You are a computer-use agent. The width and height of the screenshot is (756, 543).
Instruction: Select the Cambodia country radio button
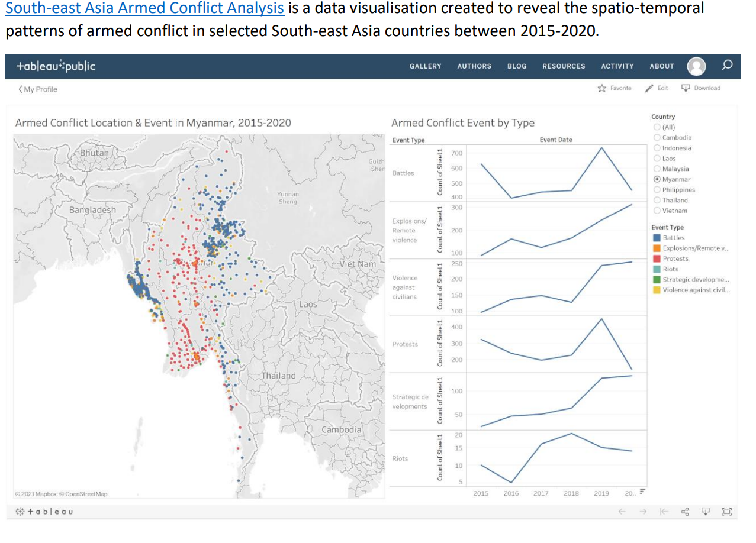click(x=657, y=138)
